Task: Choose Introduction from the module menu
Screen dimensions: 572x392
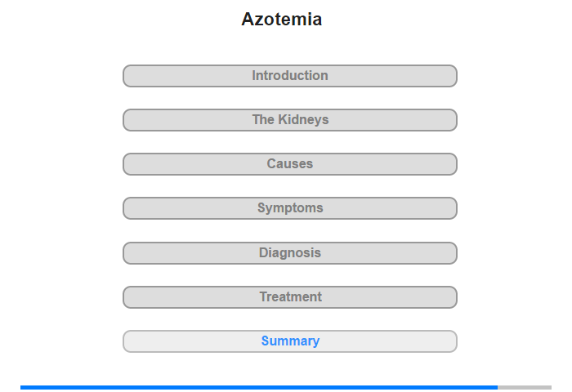Action: coord(290,76)
